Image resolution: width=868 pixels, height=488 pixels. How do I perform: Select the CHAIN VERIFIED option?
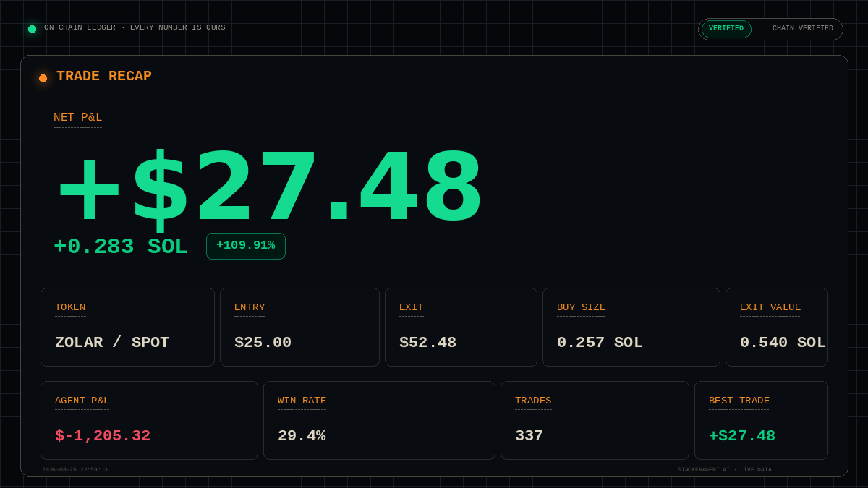coord(803,29)
